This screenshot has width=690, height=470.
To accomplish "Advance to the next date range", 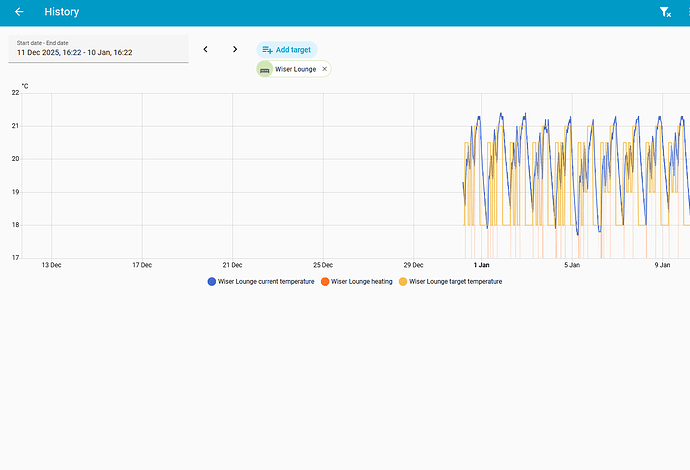I will click(235, 49).
